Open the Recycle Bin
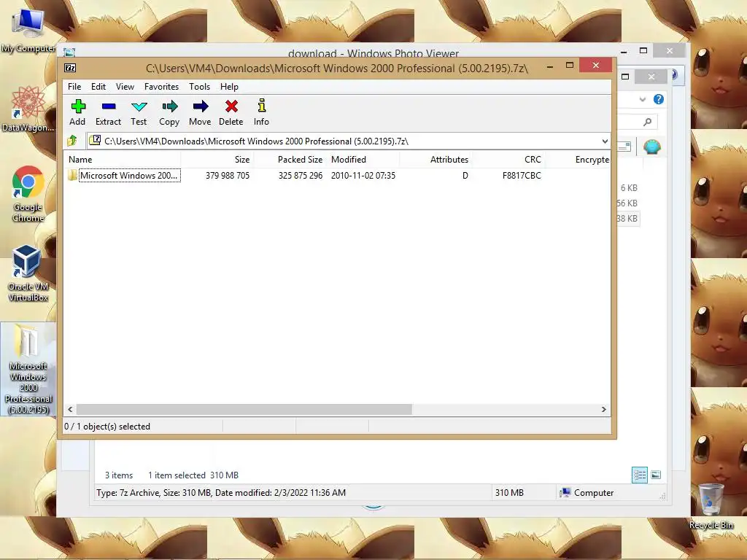The height and width of the screenshot is (560, 747). [711, 507]
